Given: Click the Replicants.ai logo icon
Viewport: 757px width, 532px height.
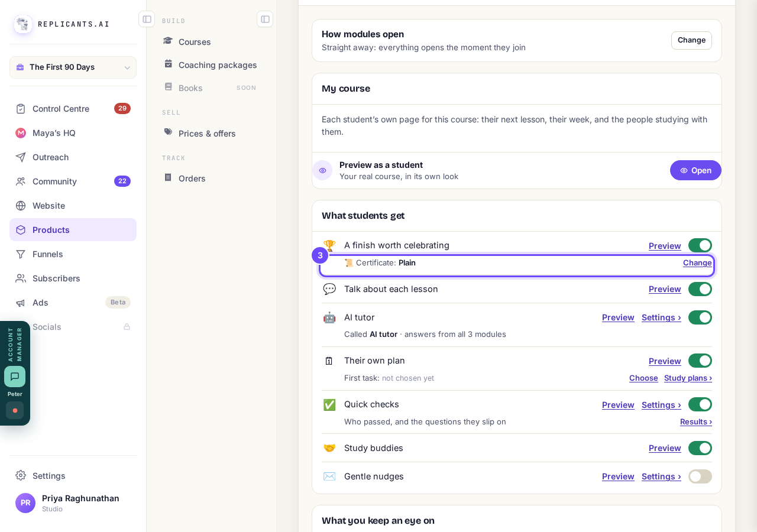Looking at the screenshot, I should (x=23, y=24).
